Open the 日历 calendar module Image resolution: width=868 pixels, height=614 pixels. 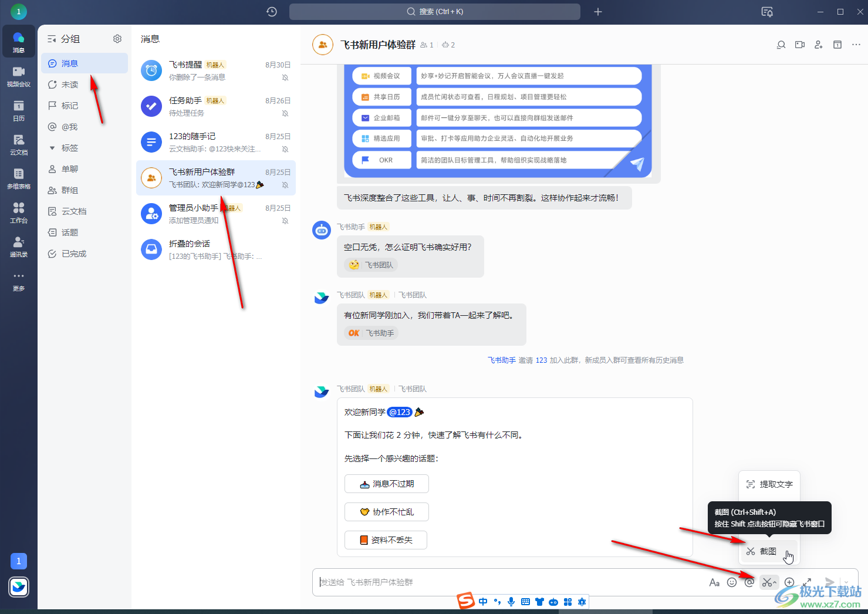tap(19, 110)
